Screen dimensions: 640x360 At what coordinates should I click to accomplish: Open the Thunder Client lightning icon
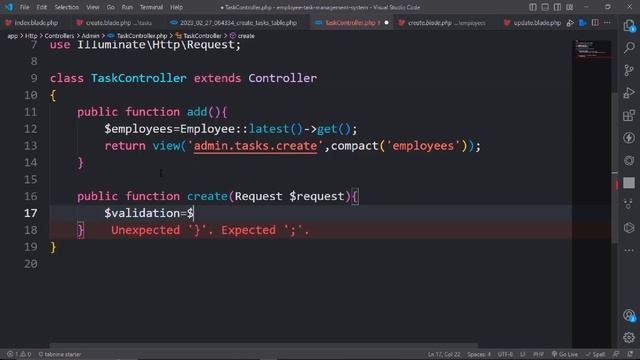coord(629,138)
